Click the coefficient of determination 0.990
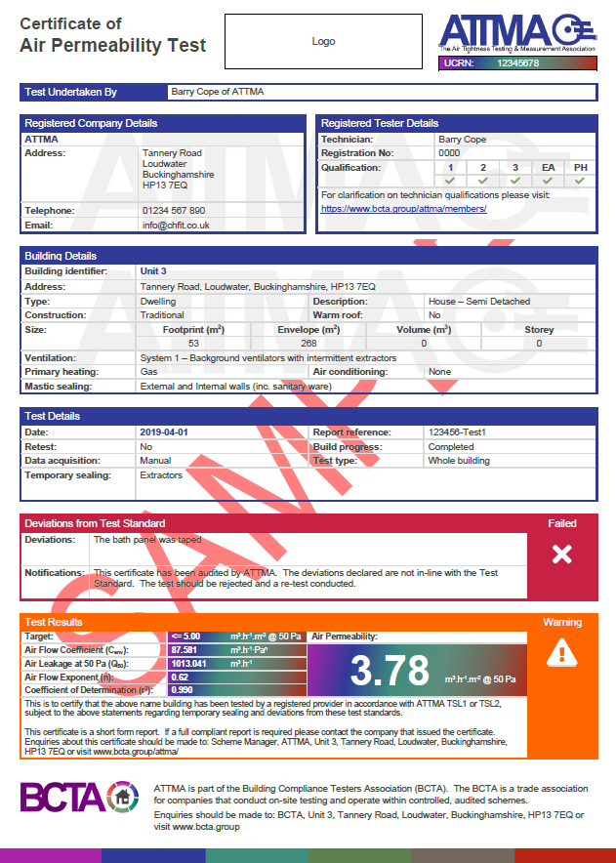 (182, 689)
